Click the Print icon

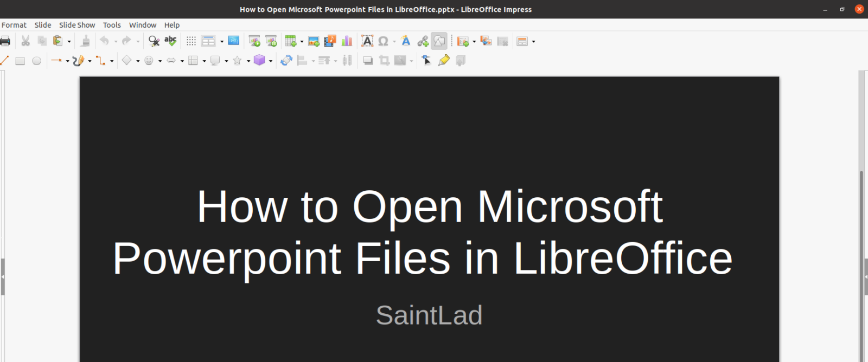[5, 41]
